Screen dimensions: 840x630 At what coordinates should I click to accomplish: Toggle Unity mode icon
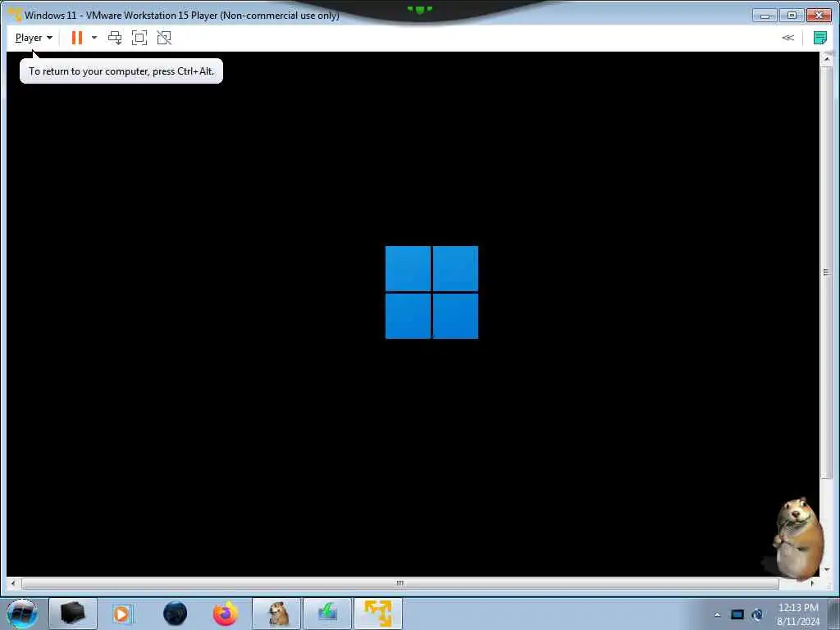click(x=164, y=38)
